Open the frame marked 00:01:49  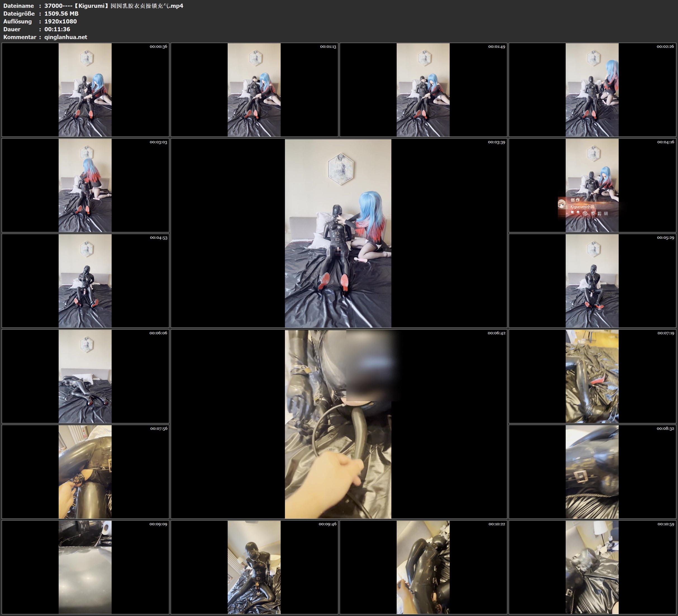click(x=423, y=90)
